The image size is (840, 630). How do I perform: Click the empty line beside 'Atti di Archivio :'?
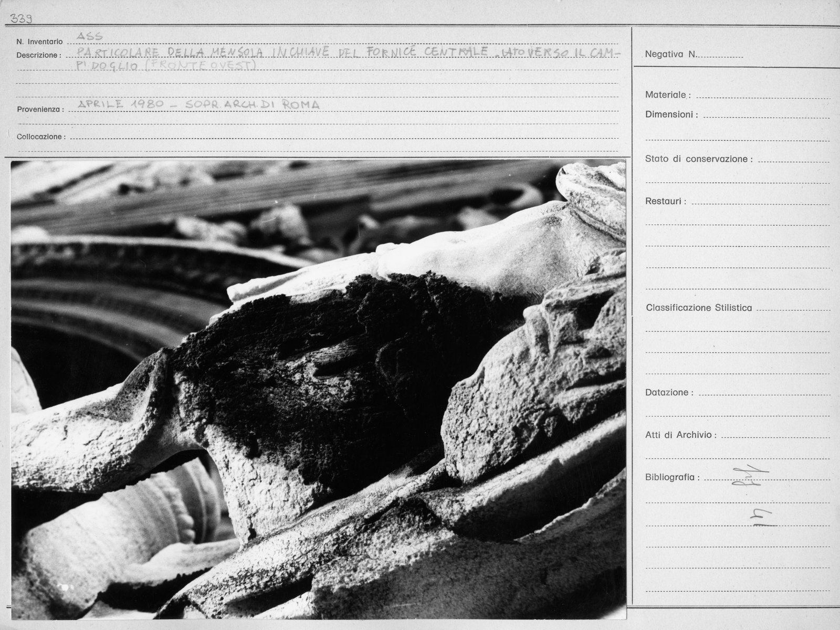pyautogui.click(x=775, y=437)
